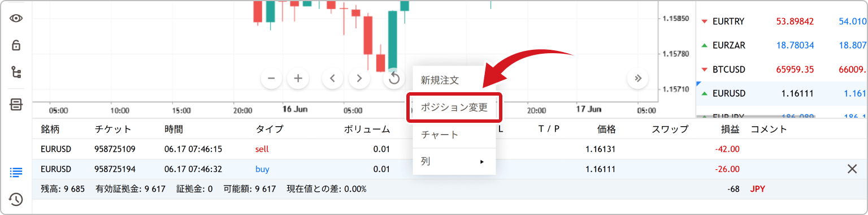Open the object tree icon in sidebar
The image size is (868, 215).
[x=16, y=72]
